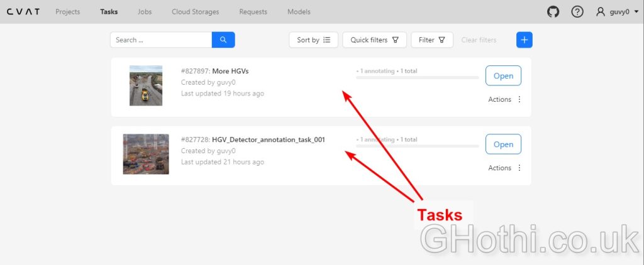Go to the Projects tab
This screenshot has width=644, height=265.
pos(67,12)
